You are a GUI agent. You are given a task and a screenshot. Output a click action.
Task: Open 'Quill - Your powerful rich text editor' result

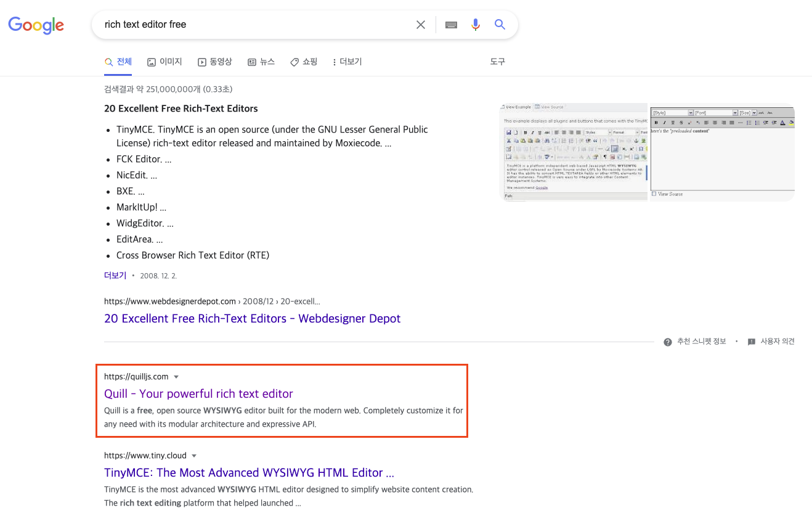point(198,394)
